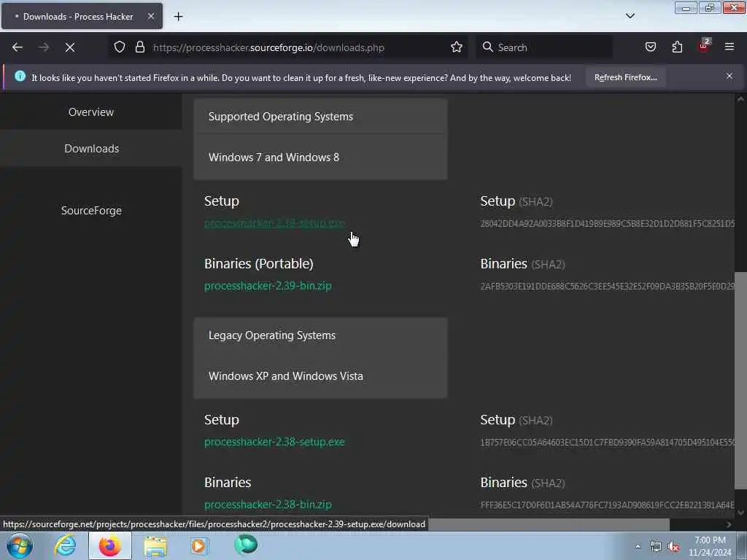This screenshot has width=747, height=560.
Task: Open the clock showing 7:00 PM
Action: pos(710,546)
